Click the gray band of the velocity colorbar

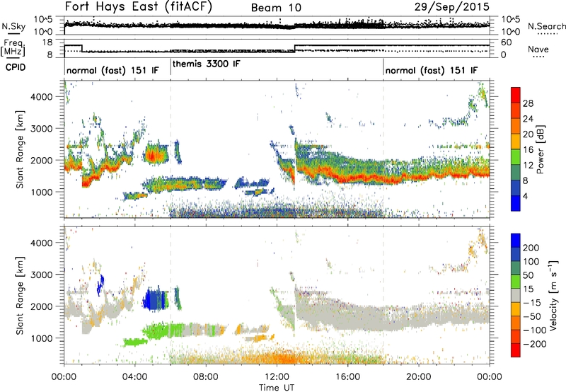coord(516,295)
